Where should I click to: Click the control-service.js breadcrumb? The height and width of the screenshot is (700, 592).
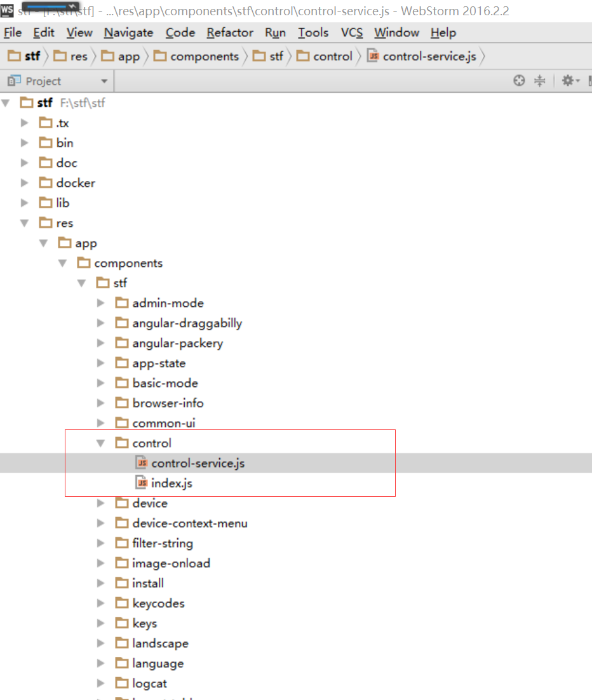(422, 57)
